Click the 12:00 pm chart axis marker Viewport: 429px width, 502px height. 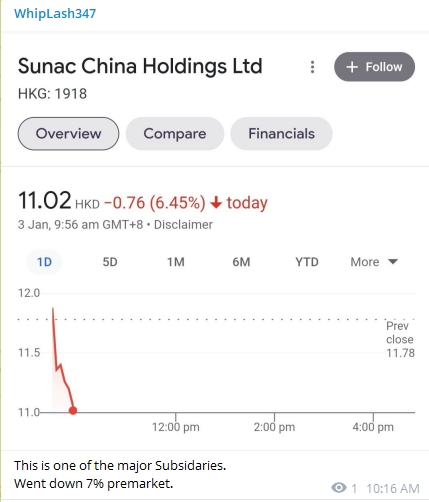pyautogui.click(x=176, y=427)
